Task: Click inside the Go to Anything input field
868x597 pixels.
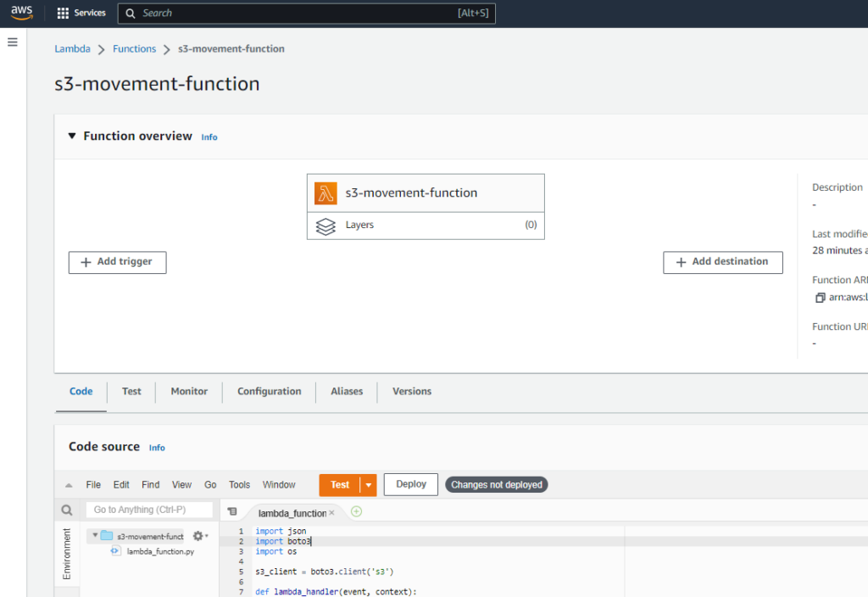Action: 149,510
